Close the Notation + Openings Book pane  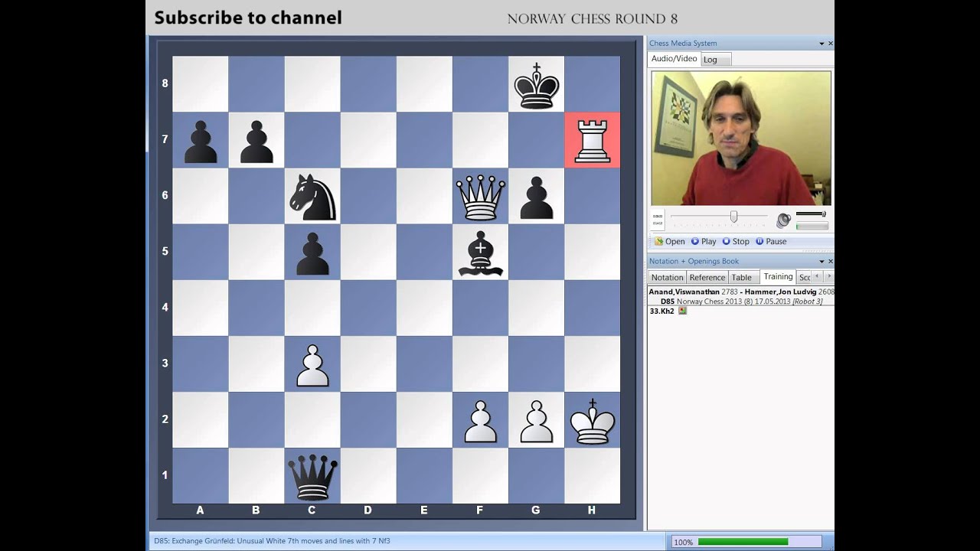click(831, 261)
